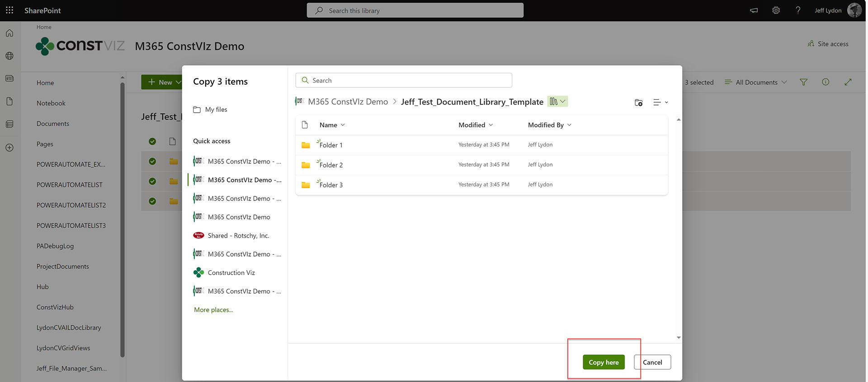
Task: Open Folder 1 in destination list
Action: (331, 145)
